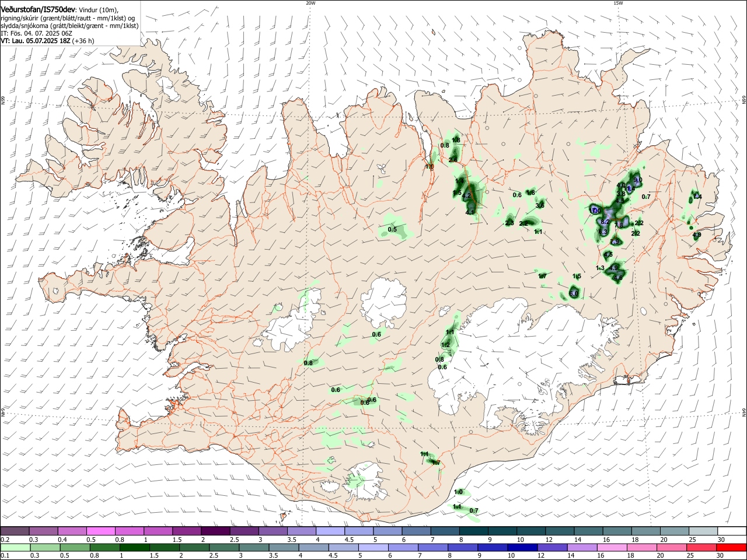This screenshot has height=560, width=747.
Task: Click the 1.3 precipitation value on the map
Action: coord(600,268)
